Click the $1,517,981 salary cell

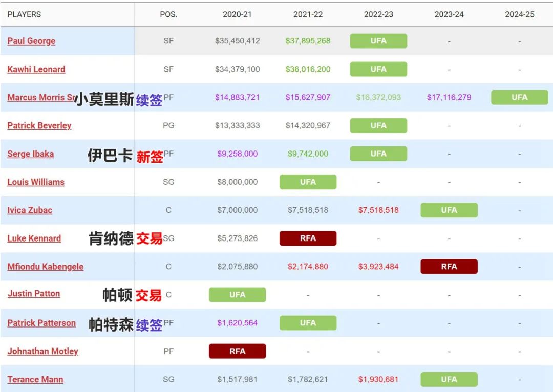pyautogui.click(x=238, y=379)
